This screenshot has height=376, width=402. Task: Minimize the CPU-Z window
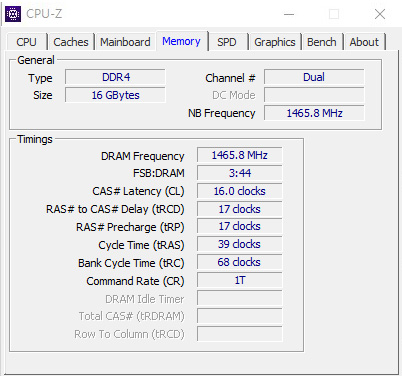(x=289, y=14)
